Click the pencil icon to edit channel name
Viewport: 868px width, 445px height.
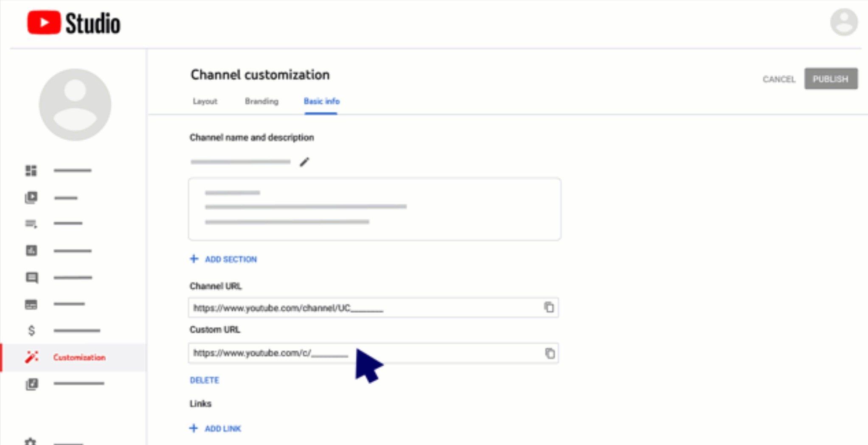click(304, 162)
